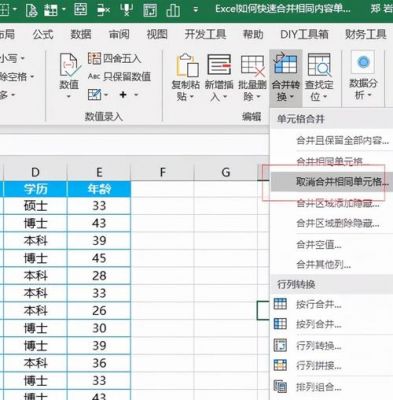
Task: Click the cell with age 30
Action: [x=99, y=328]
